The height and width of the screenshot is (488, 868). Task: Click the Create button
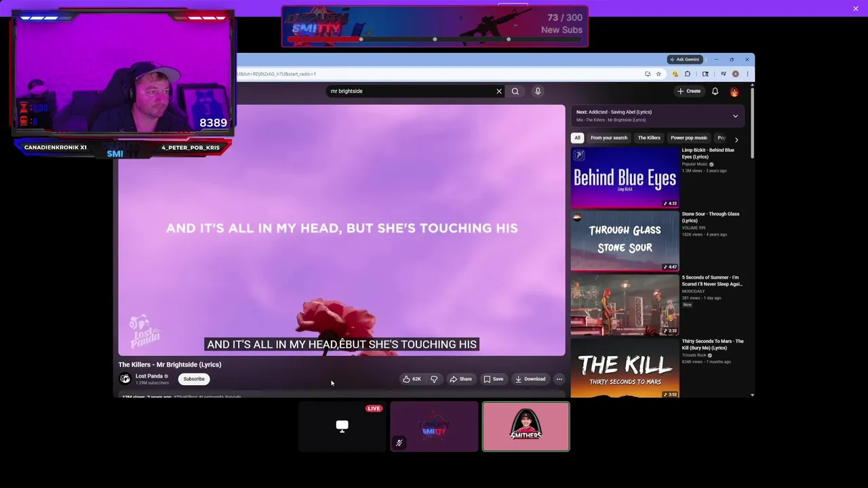[x=689, y=91]
